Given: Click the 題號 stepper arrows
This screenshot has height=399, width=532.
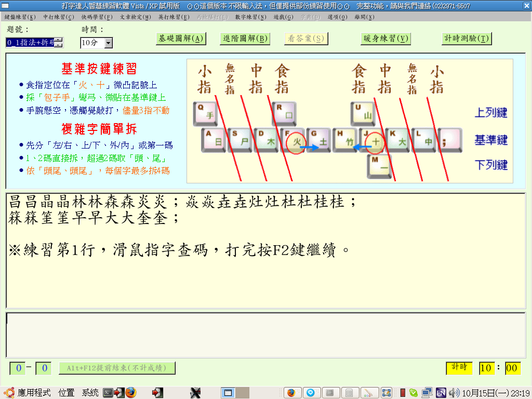Looking at the screenshot, I should pyautogui.click(x=58, y=43).
